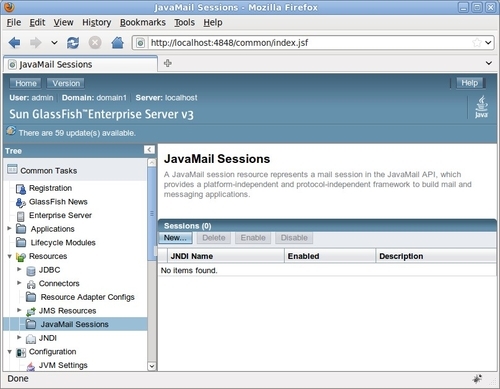Open the History menu

pyautogui.click(x=97, y=22)
